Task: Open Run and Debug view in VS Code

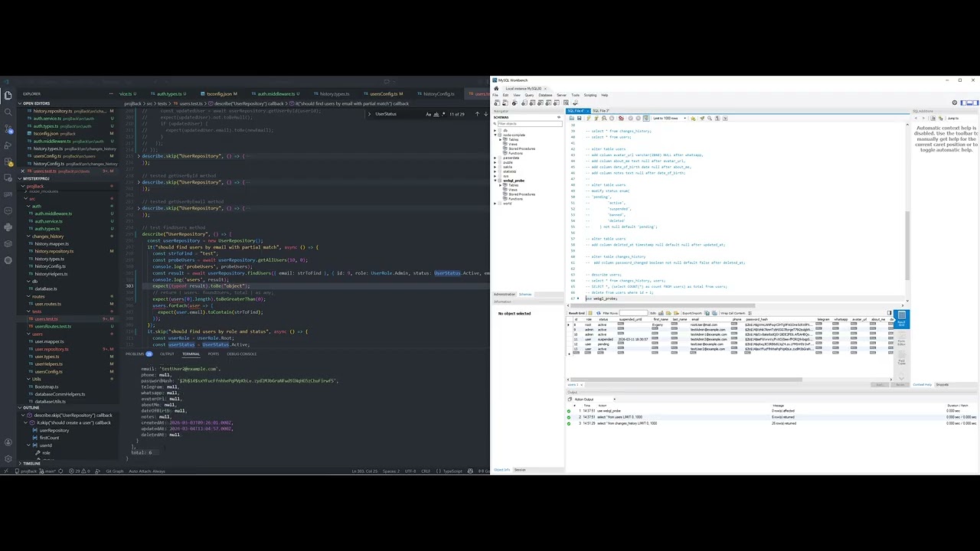Action: [8, 145]
